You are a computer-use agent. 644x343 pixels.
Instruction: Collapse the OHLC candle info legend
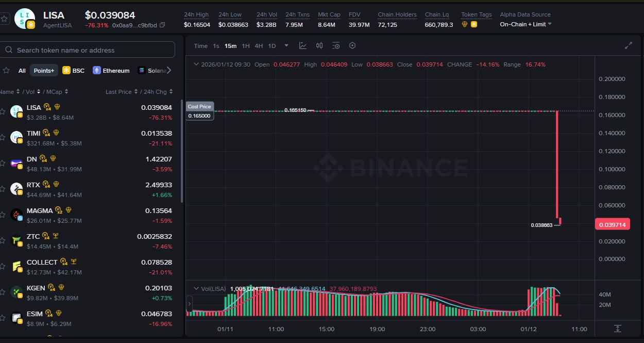pyautogui.click(x=195, y=64)
